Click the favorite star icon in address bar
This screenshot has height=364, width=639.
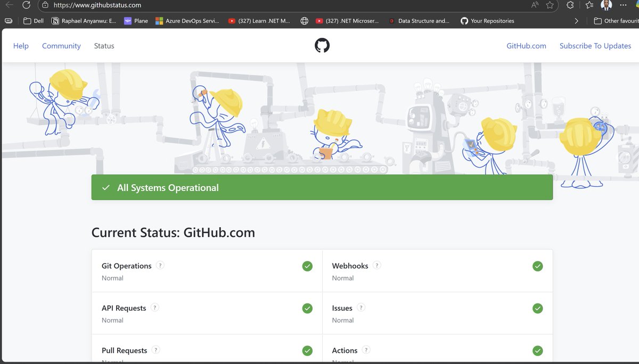[550, 5]
